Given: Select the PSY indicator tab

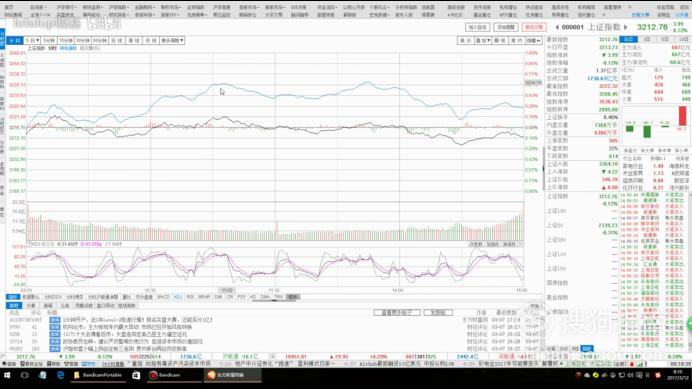Looking at the screenshot, I should (x=241, y=297).
